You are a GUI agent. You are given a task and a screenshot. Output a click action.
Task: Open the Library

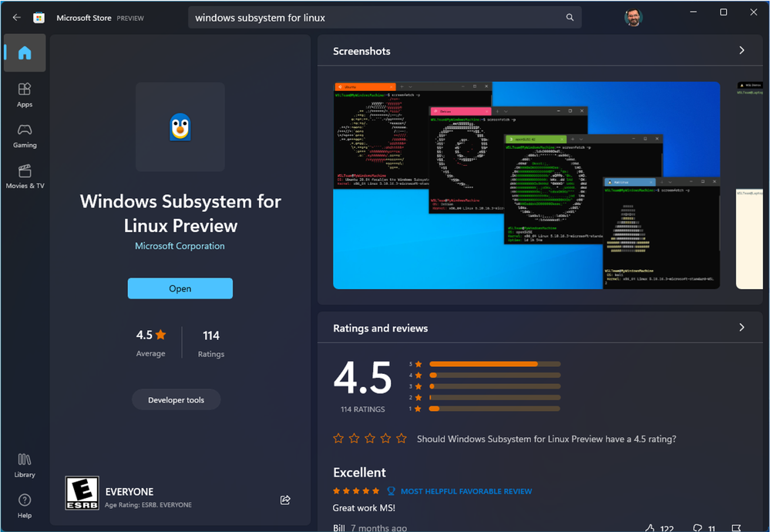(x=25, y=465)
